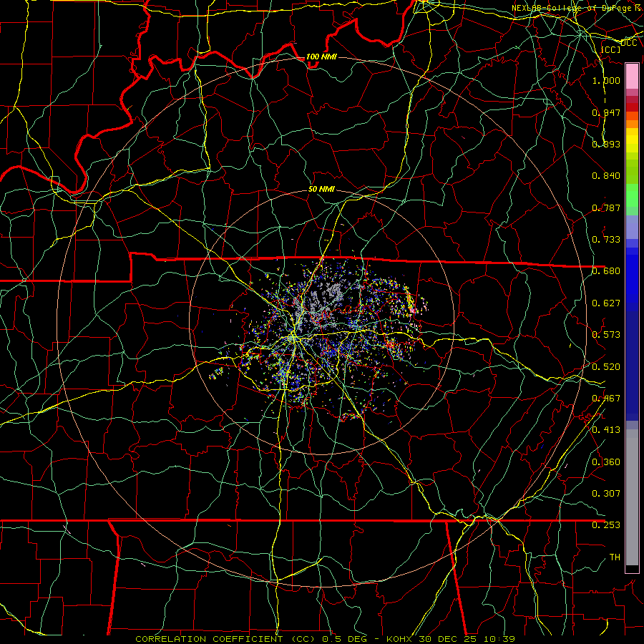
Task: Select the 0.840 legend value
Action: tap(606, 176)
